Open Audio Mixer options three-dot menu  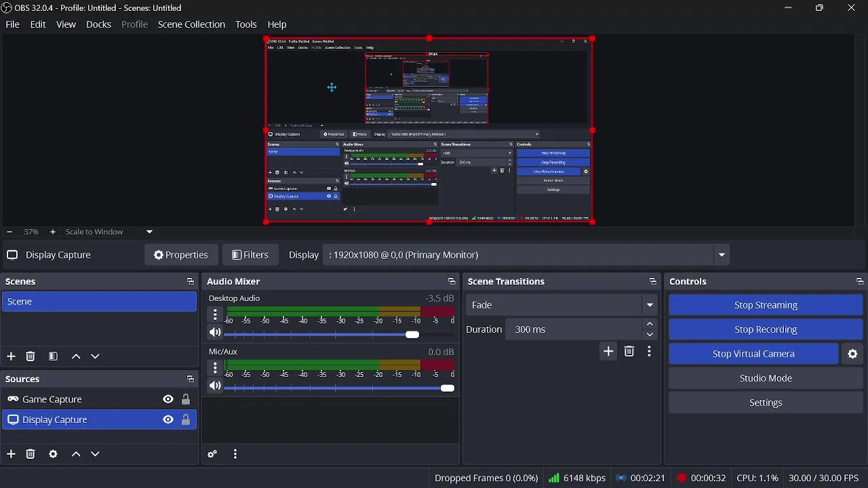click(x=235, y=454)
